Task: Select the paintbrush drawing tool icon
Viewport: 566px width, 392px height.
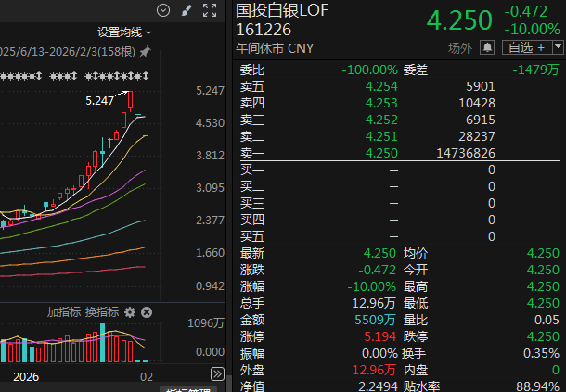Action: click(x=186, y=10)
